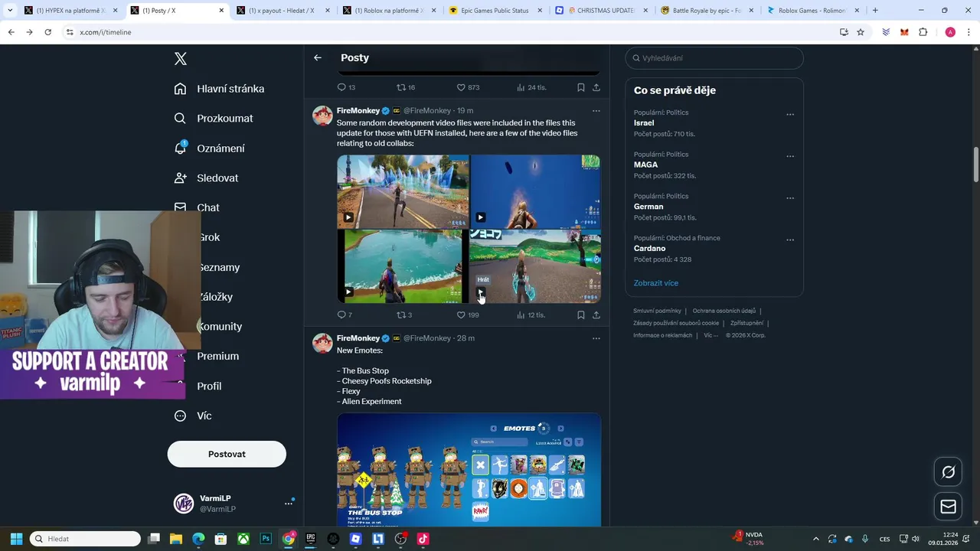Viewport: 980px width, 551px height.
Task: Open options for Israel trend
Action: (790, 115)
